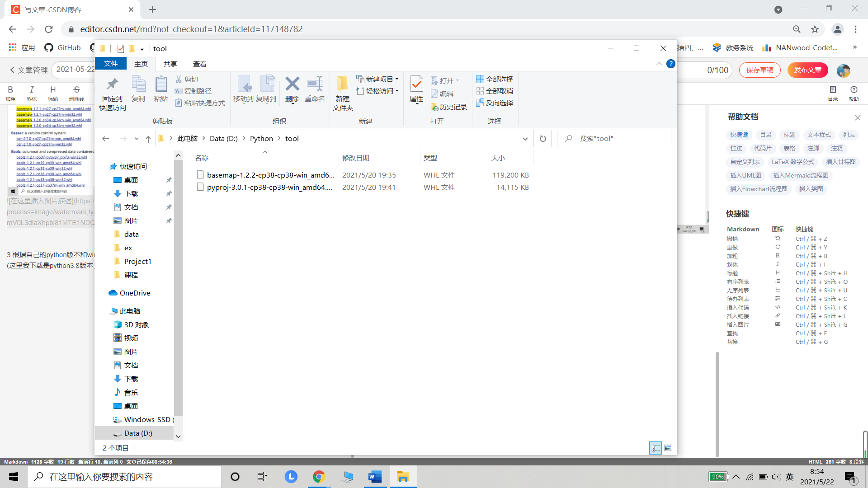
Task: Click Invert Selection (反向选择) option
Action: 495,103
